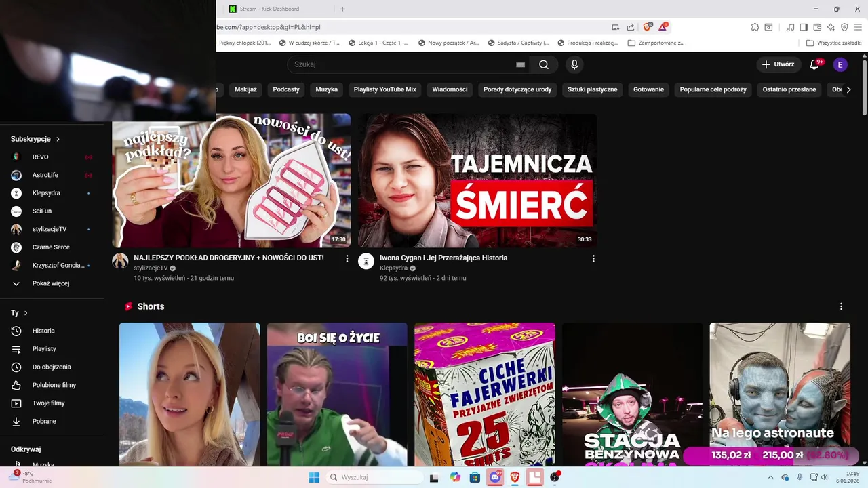Click the Brave Shields lion icon
This screenshot has width=868, height=488.
(647, 27)
